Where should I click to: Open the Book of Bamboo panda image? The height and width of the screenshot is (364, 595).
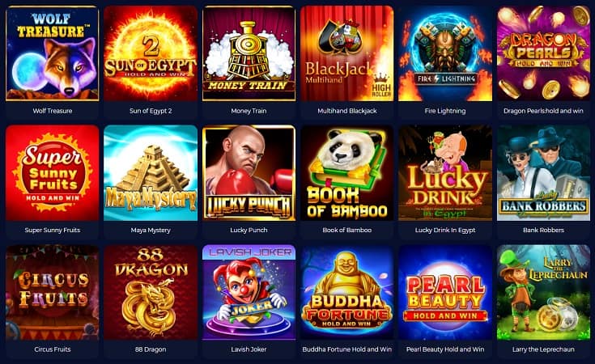346,173
